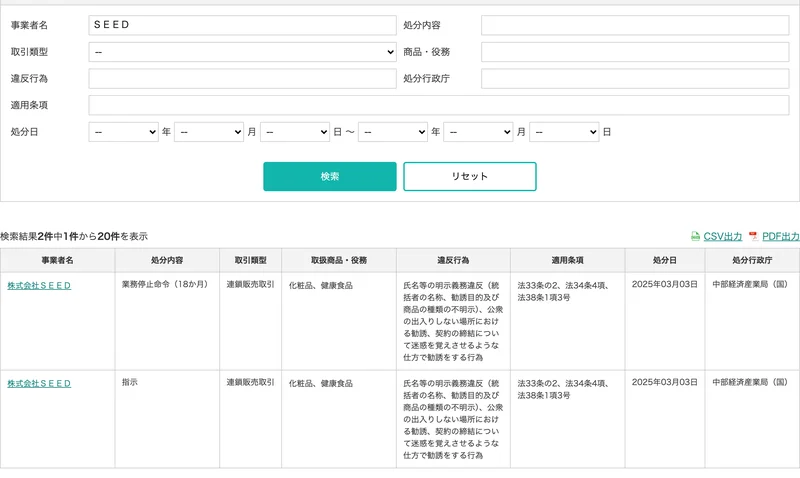Click the PDF出力 link
The width and height of the screenshot is (800, 478).
[x=781, y=236]
